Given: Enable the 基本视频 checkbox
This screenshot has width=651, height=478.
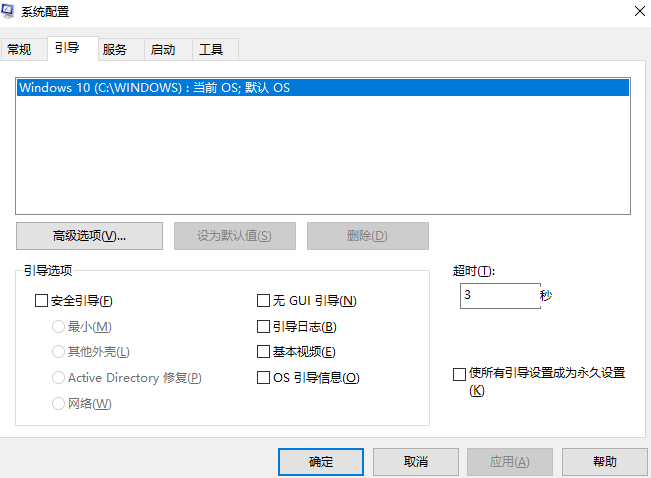Looking at the screenshot, I should 264,352.
